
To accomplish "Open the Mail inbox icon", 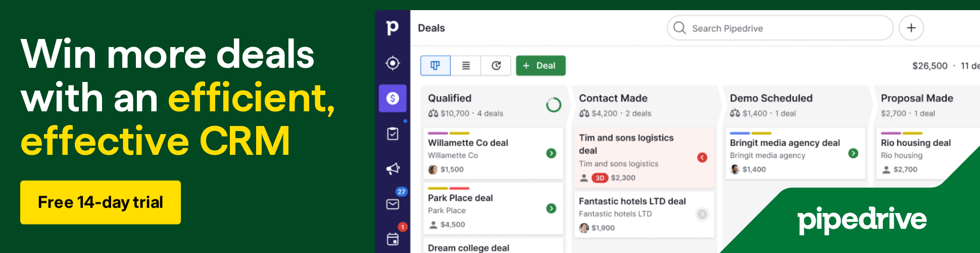I will pyautogui.click(x=393, y=204).
